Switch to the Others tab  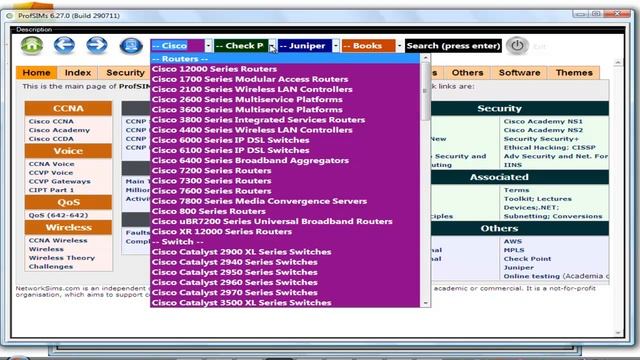tap(467, 73)
